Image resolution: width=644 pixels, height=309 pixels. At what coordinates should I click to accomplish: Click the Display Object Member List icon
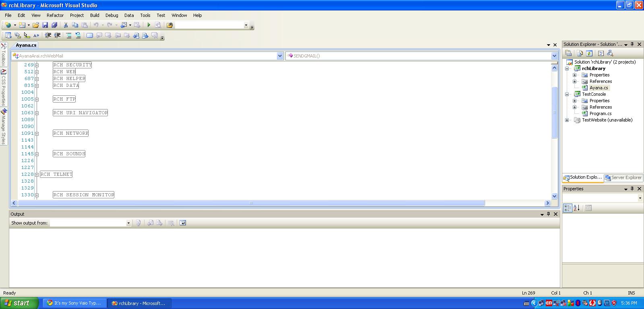pyautogui.click(x=8, y=35)
